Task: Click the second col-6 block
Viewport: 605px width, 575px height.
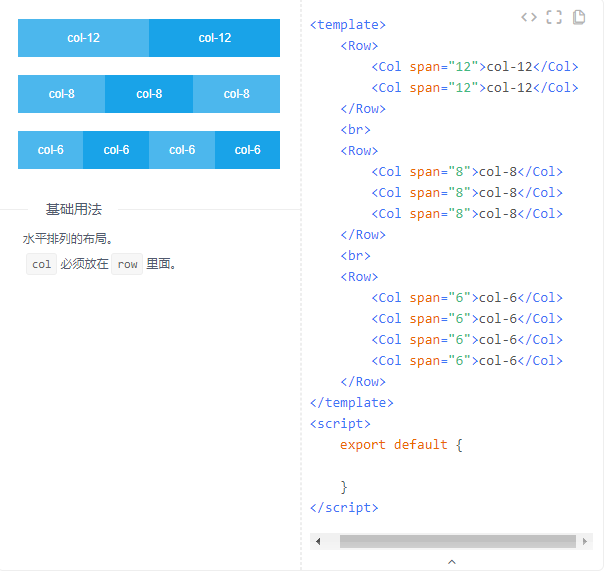Action: point(116,150)
